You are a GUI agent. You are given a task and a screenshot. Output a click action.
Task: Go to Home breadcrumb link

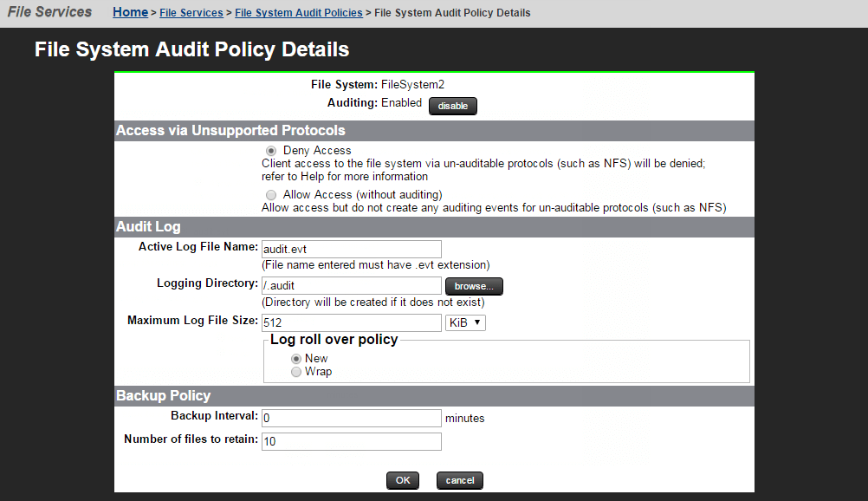[130, 12]
